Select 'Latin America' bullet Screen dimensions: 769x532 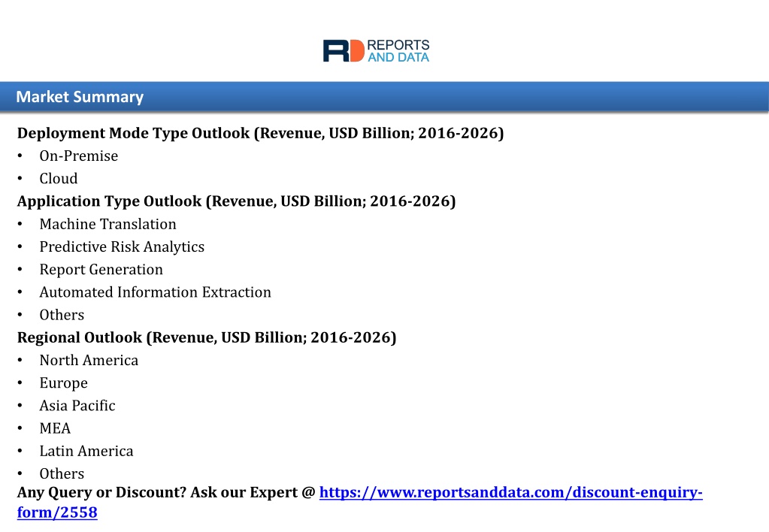coord(86,451)
